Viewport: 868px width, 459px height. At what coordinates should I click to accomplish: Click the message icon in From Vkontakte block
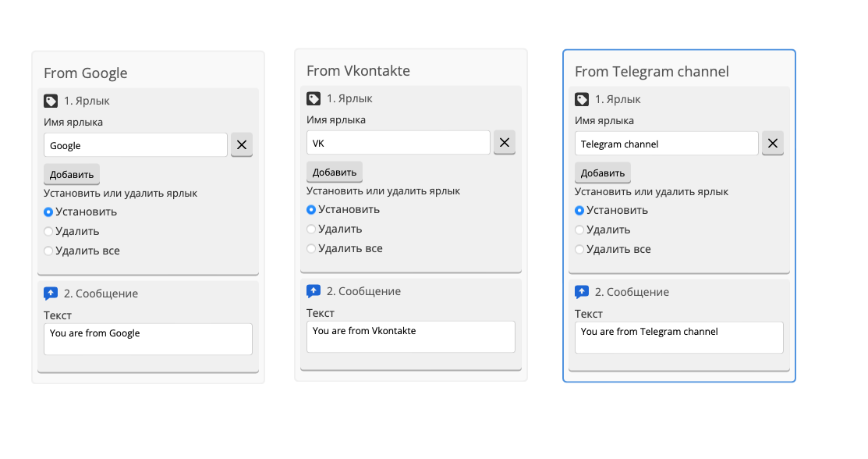(x=314, y=291)
